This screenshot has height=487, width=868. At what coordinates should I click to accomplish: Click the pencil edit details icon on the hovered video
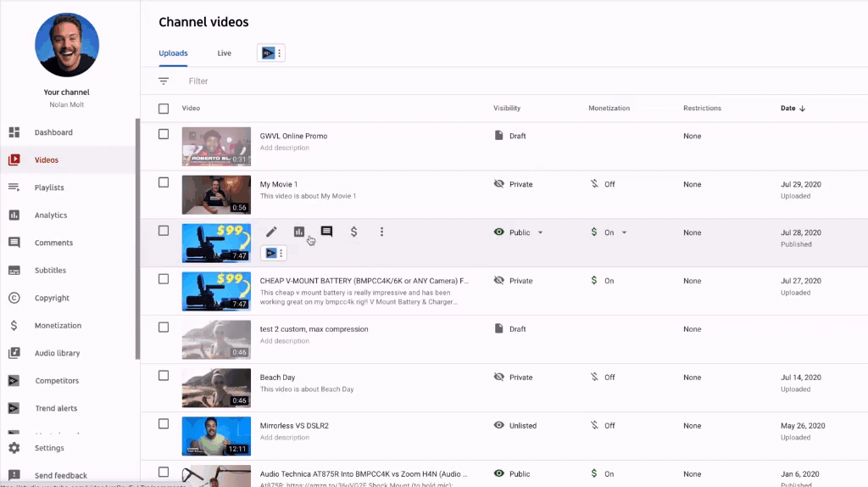point(271,232)
